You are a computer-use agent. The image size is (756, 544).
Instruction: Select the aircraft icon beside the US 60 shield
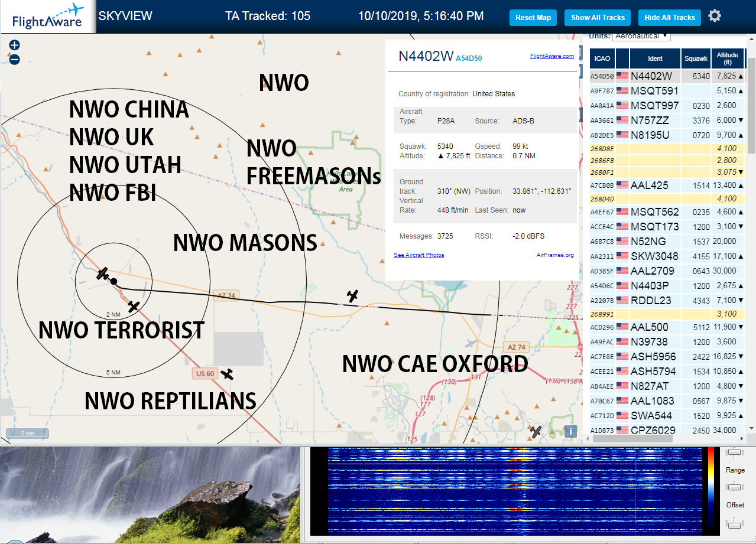pos(226,374)
